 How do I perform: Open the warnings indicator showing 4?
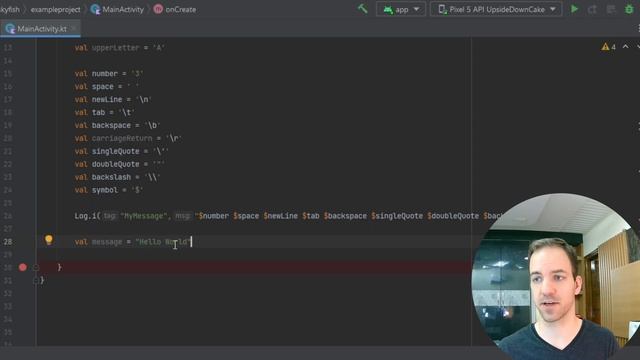(608, 47)
